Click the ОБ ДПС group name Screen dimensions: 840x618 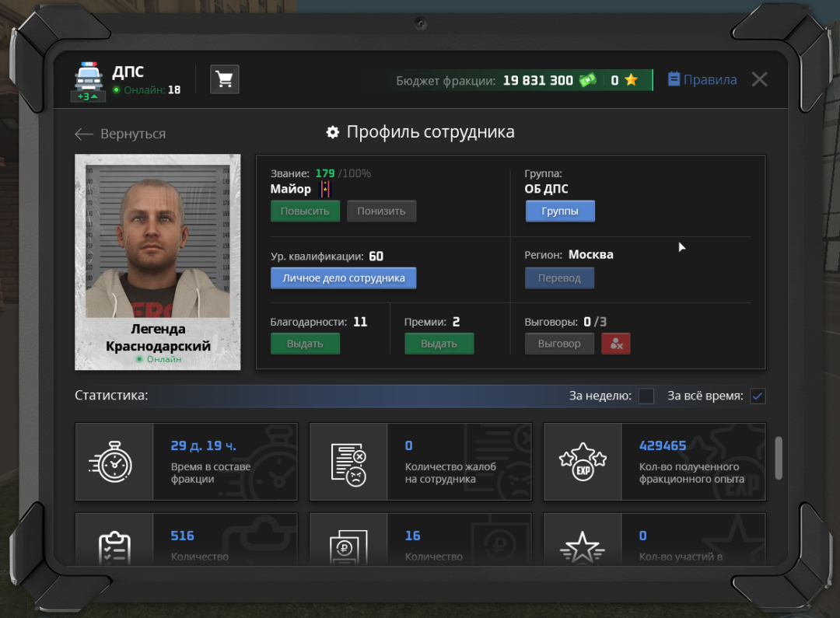tap(546, 189)
